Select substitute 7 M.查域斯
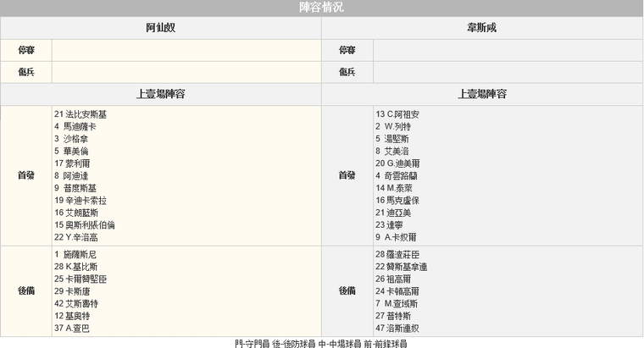The height and width of the screenshot is (348, 644). (x=397, y=304)
